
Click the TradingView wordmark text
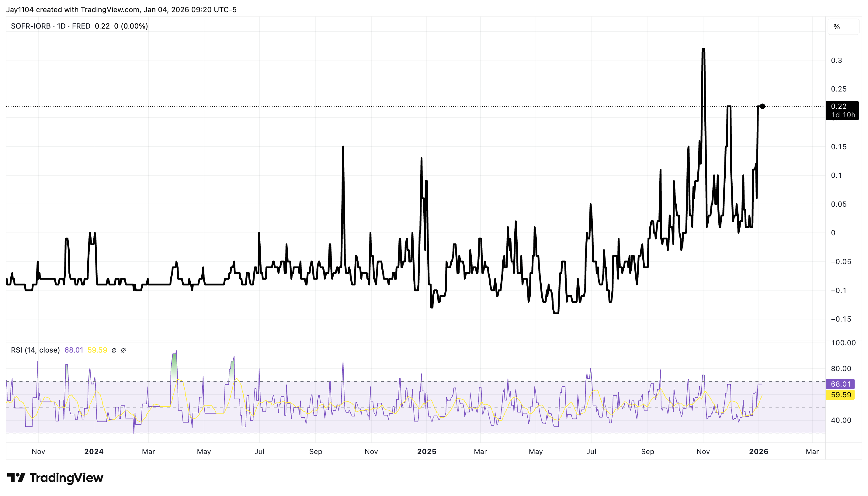click(67, 477)
